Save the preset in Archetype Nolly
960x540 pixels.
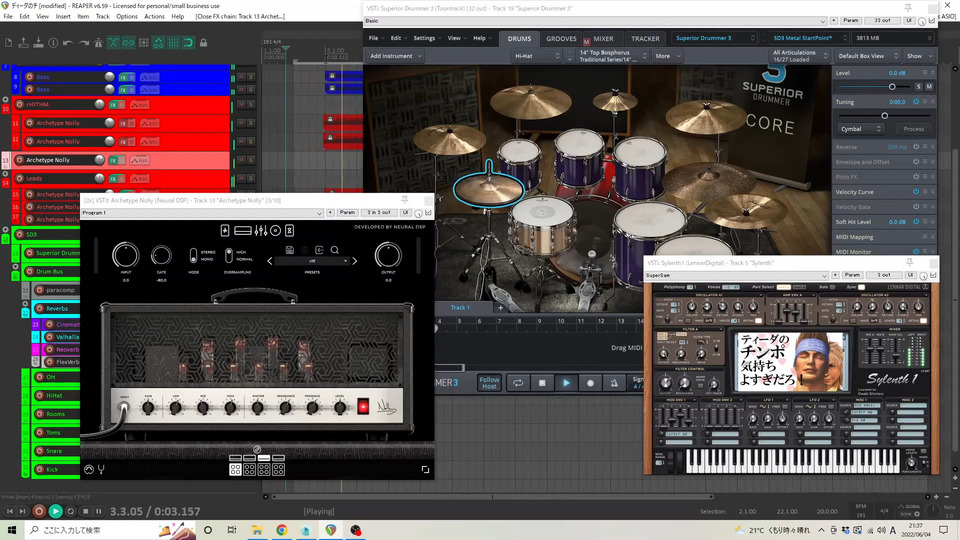click(290, 250)
